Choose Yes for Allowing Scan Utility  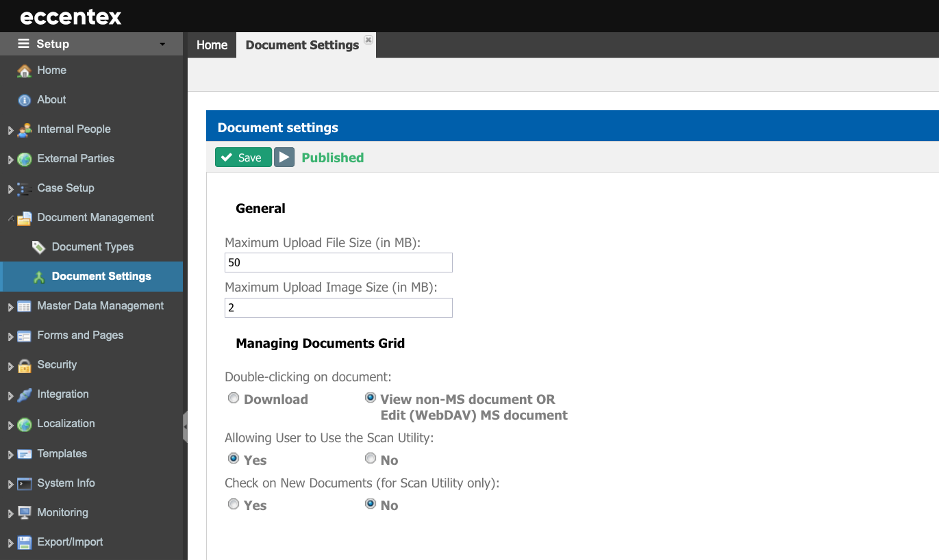pyautogui.click(x=234, y=459)
